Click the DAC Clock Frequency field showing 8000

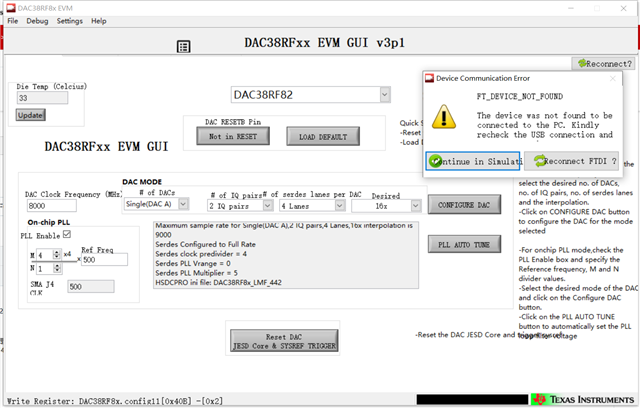click(x=51, y=206)
